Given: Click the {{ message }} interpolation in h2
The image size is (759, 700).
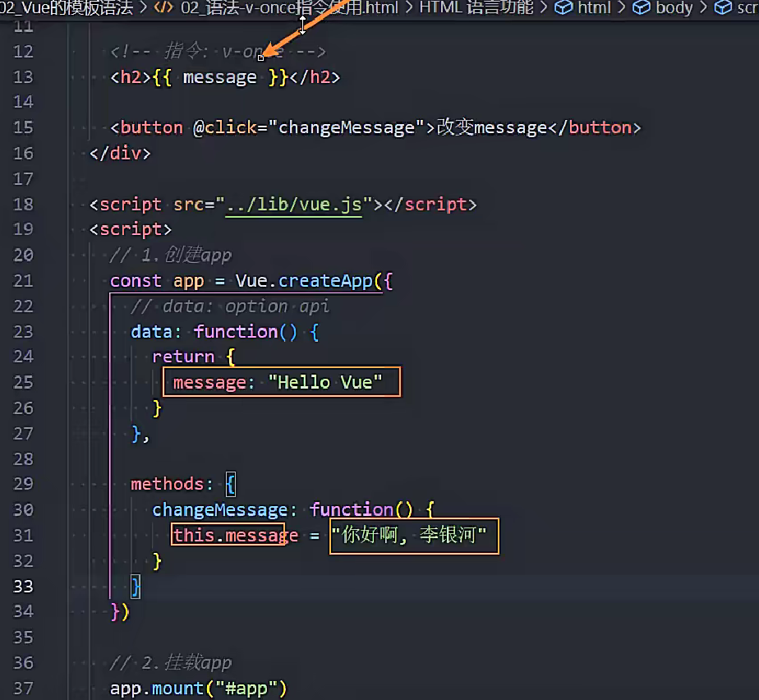Looking at the screenshot, I should pos(220,77).
